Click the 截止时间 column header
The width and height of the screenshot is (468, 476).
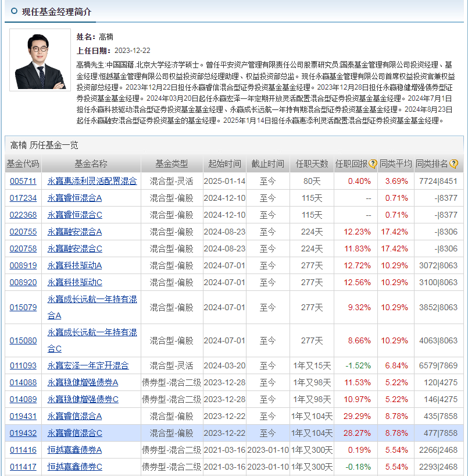[x=268, y=164]
